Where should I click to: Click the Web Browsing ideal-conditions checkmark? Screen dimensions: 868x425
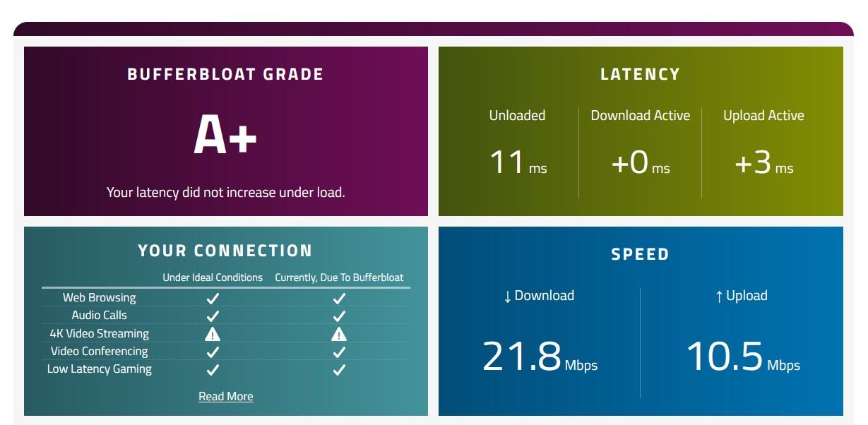(213, 298)
